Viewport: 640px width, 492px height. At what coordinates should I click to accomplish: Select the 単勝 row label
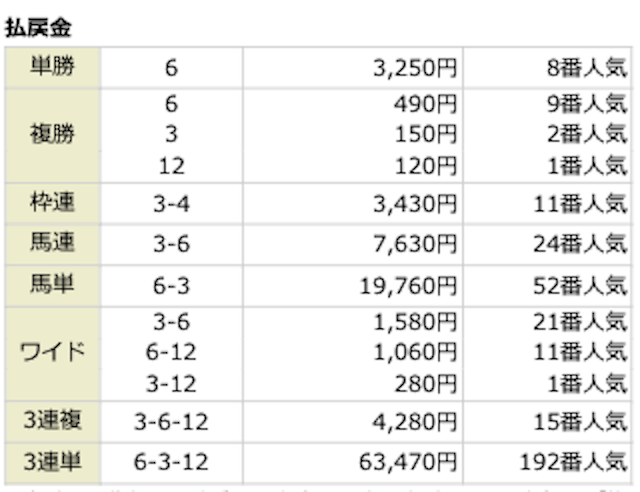pos(51,68)
